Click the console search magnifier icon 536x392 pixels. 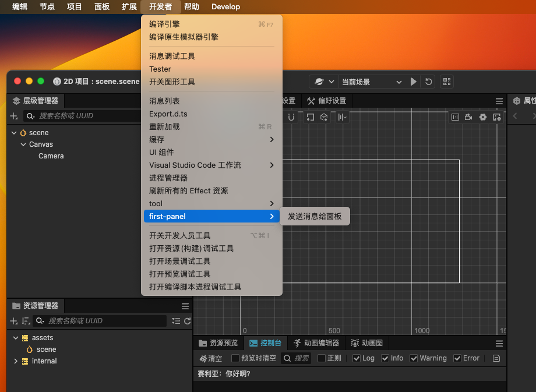point(287,358)
